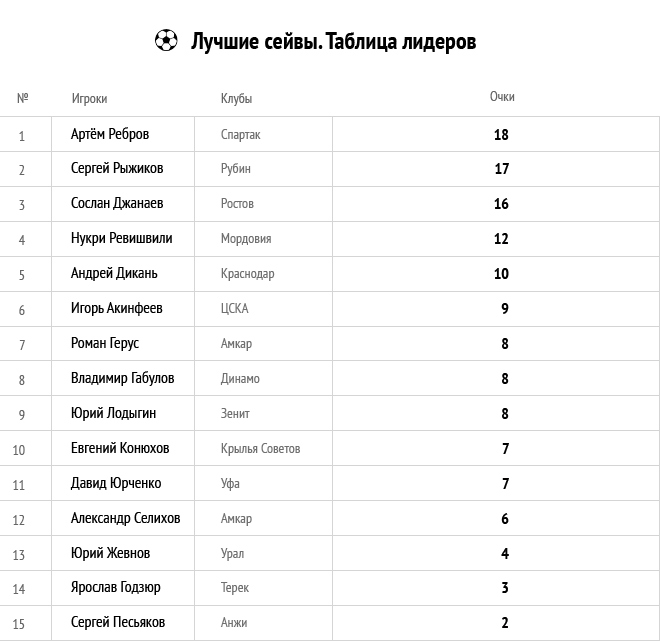The width and height of the screenshot is (660, 641).
Task: Click club Динамо next to Габулов
Action: (240, 378)
